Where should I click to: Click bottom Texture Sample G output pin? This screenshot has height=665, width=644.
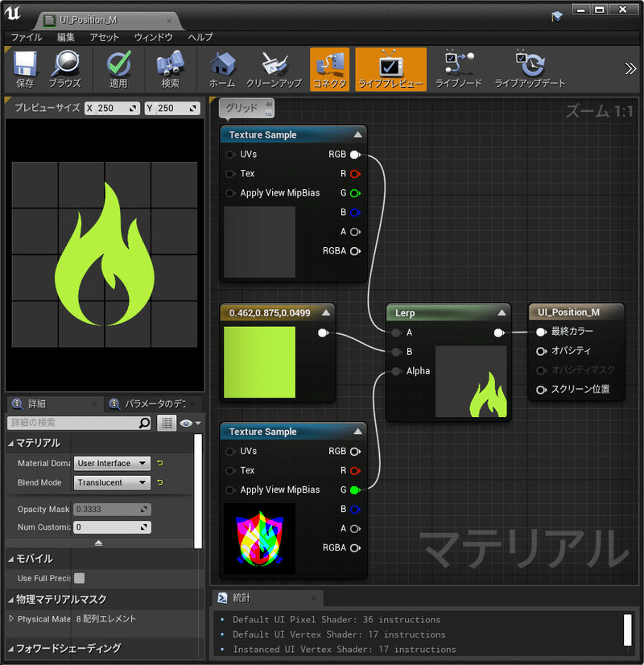click(x=355, y=490)
